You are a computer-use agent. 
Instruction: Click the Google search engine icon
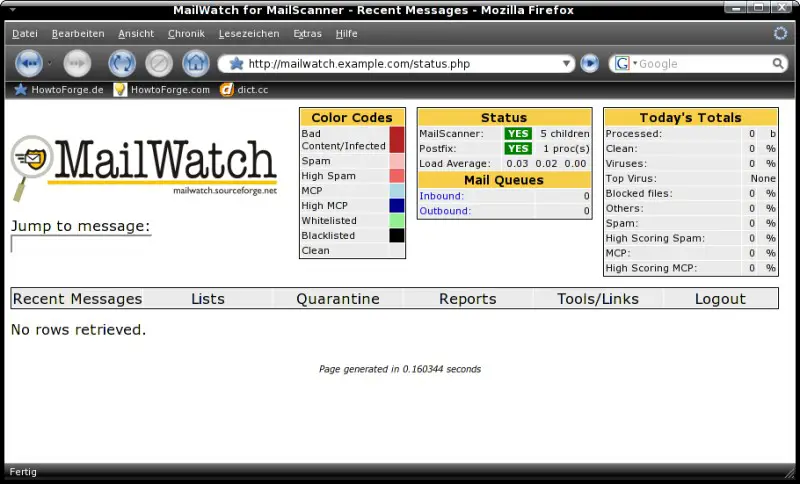tap(622, 64)
